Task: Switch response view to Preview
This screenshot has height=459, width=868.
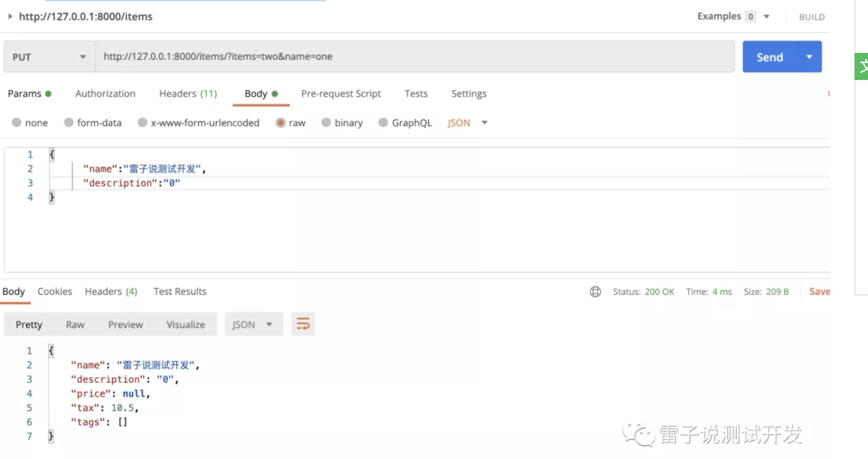Action: coord(125,324)
